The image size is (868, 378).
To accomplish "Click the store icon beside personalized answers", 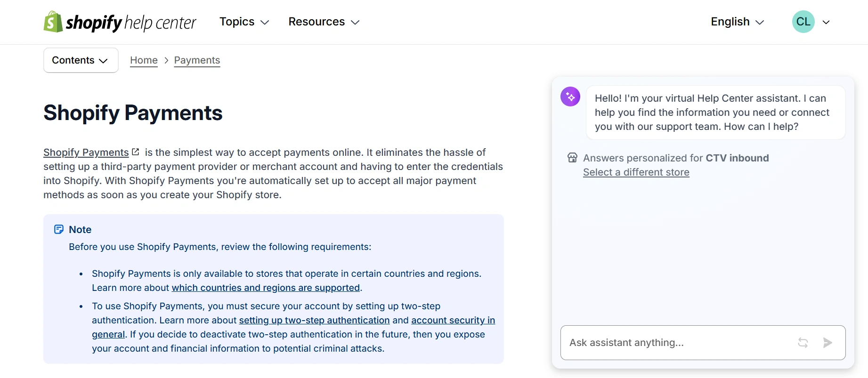I will [572, 158].
